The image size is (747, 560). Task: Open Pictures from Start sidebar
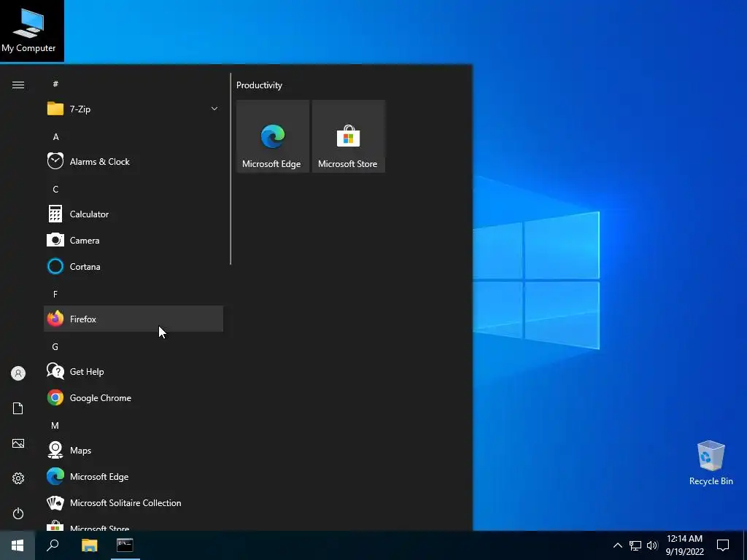click(18, 443)
